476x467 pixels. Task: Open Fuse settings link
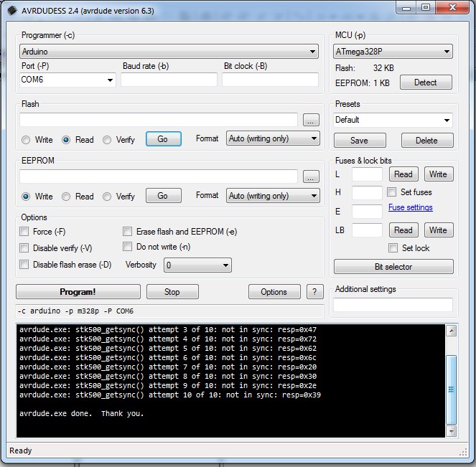point(411,207)
